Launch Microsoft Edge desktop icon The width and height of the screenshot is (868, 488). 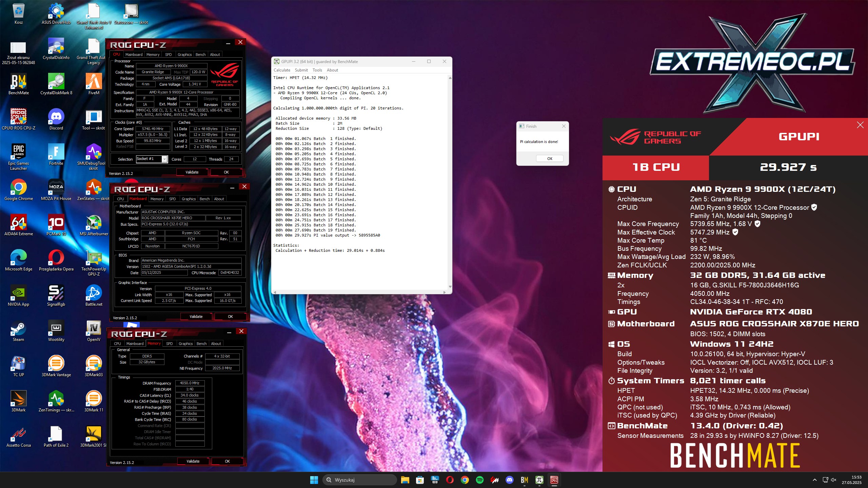19,261
